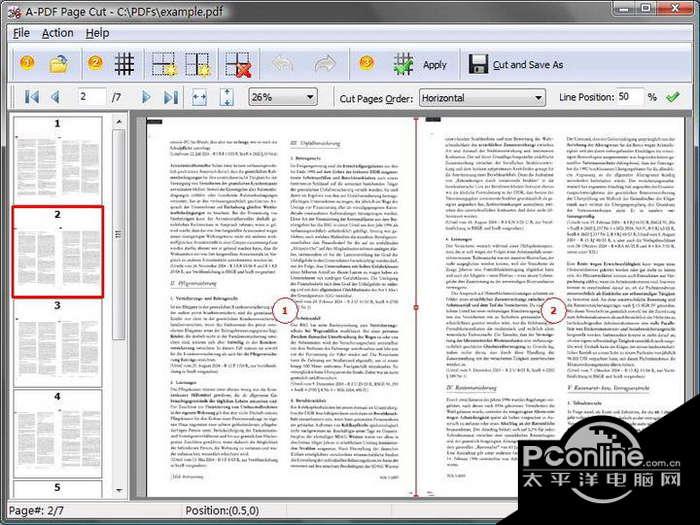700x525 pixels.
Task: Click the vertical red cut line handle
Action: pyautogui.click(x=416, y=307)
